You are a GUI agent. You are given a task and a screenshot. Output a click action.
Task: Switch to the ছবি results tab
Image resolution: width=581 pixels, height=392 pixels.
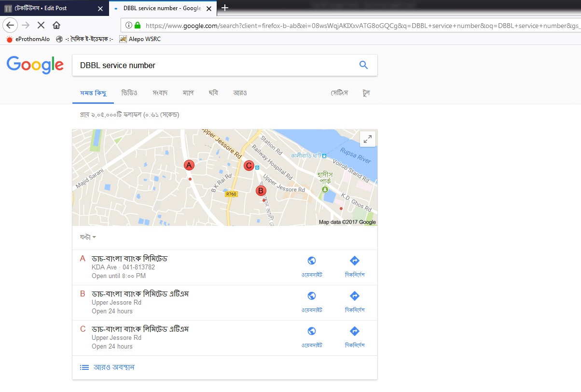coord(213,93)
